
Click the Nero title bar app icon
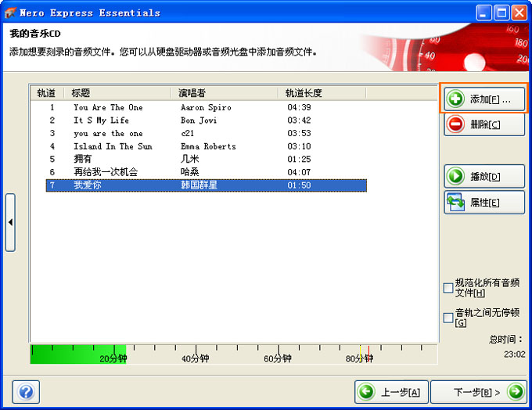point(10,13)
